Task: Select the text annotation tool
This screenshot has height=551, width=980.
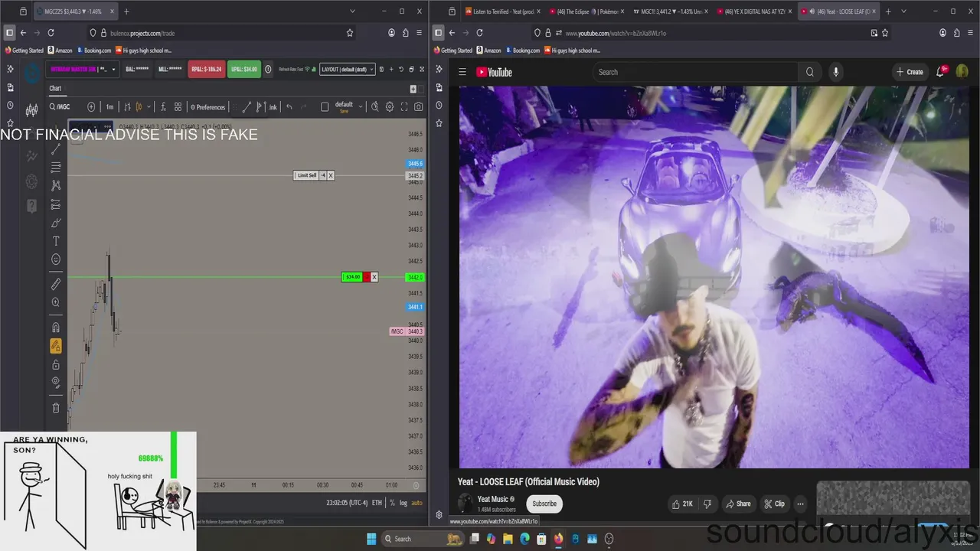Action: pyautogui.click(x=56, y=241)
